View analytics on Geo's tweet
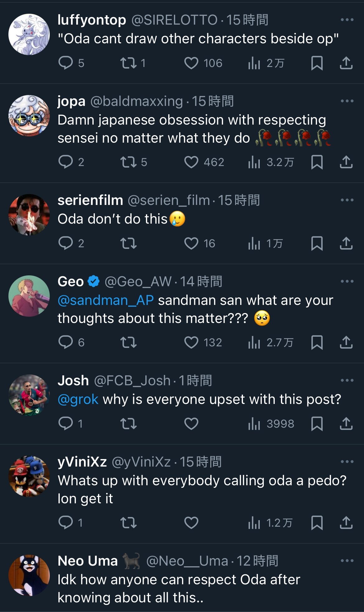Screen dimensions: 364x612 point(254,342)
